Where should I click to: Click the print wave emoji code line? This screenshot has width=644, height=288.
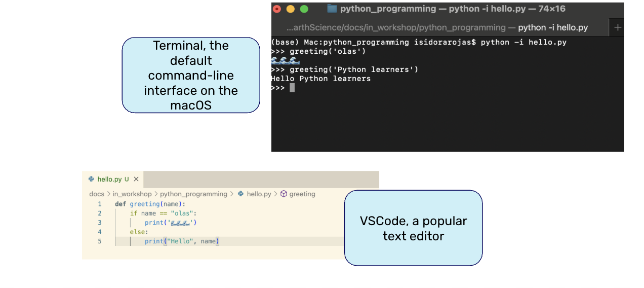point(171,222)
